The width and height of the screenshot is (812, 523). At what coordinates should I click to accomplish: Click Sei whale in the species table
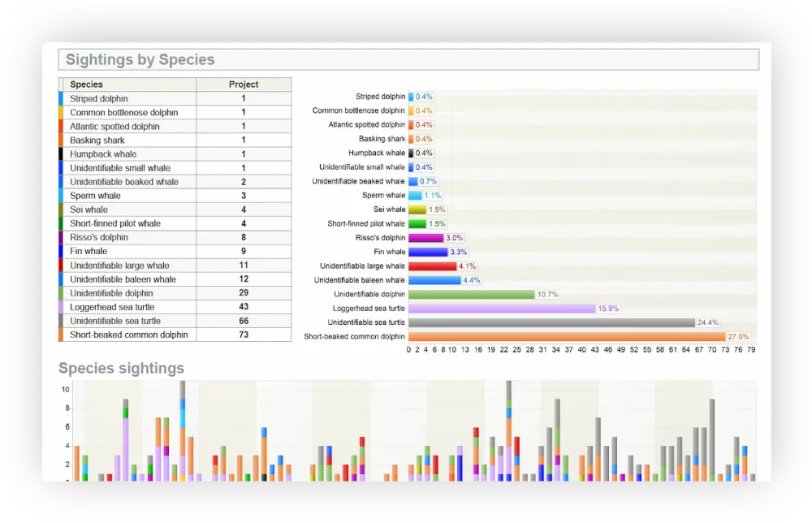[x=175, y=210]
